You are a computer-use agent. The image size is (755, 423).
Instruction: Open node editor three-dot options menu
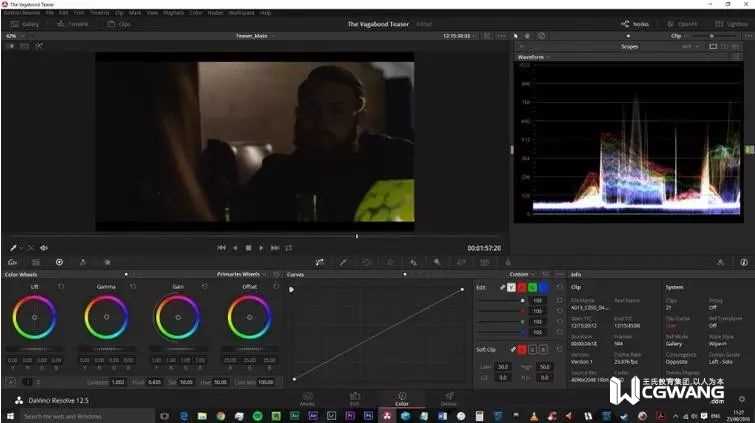(748, 36)
